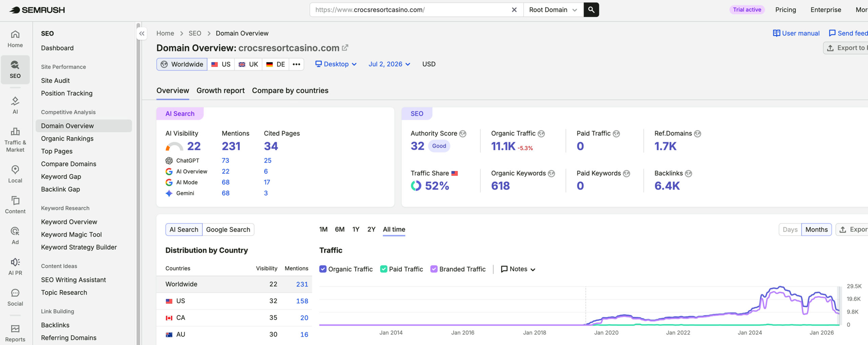
Task: Select the UK database
Action: 248,64
